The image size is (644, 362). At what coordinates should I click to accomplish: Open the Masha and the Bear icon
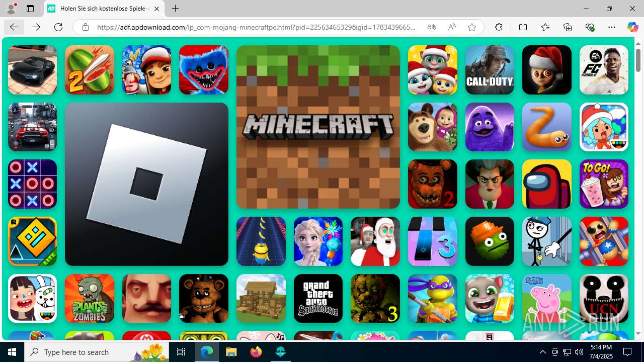(433, 127)
